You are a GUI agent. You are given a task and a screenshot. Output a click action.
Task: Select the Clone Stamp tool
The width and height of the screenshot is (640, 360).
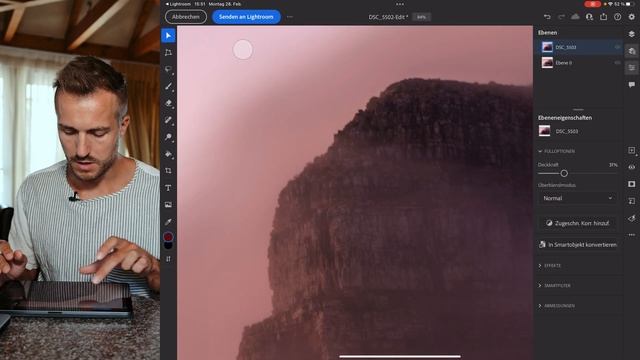pos(168,137)
